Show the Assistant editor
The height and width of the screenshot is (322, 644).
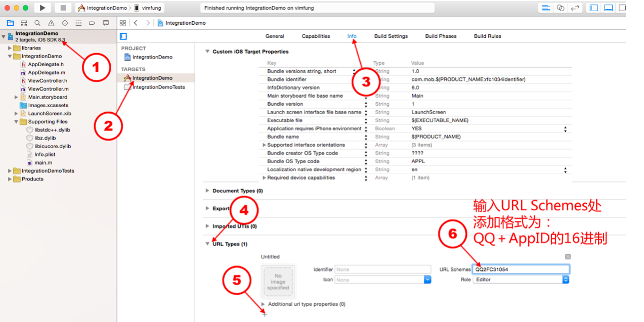pyautogui.click(x=561, y=8)
